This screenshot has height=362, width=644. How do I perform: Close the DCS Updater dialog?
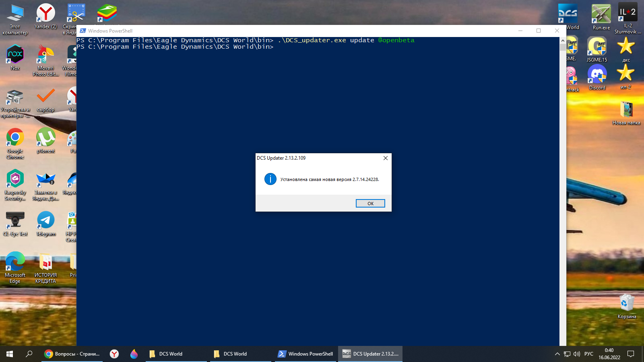[x=386, y=158]
